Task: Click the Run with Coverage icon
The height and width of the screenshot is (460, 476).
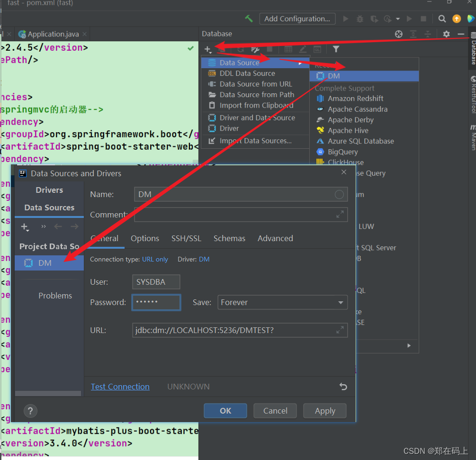Action: tap(374, 19)
